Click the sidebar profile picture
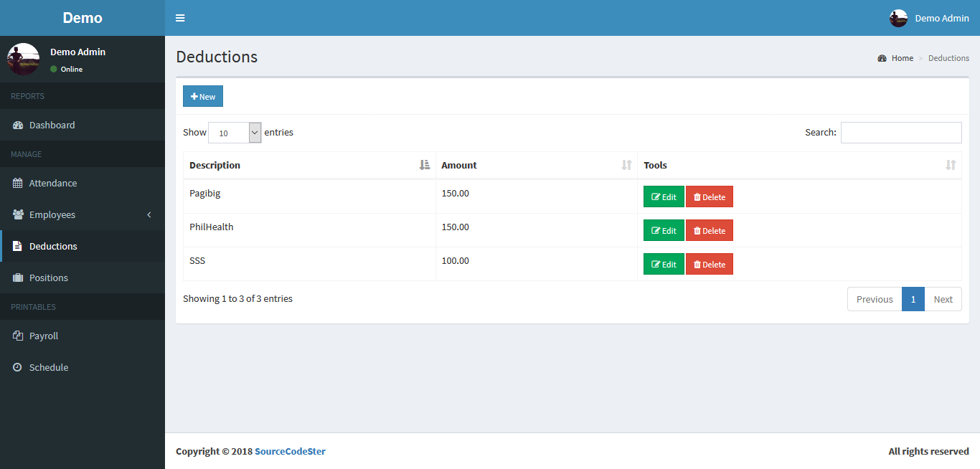Viewport: 980px width, 469px height. 23,59
